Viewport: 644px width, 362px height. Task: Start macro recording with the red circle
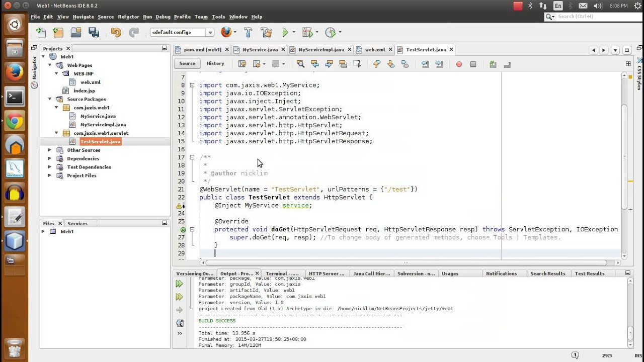tap(459, 64)
